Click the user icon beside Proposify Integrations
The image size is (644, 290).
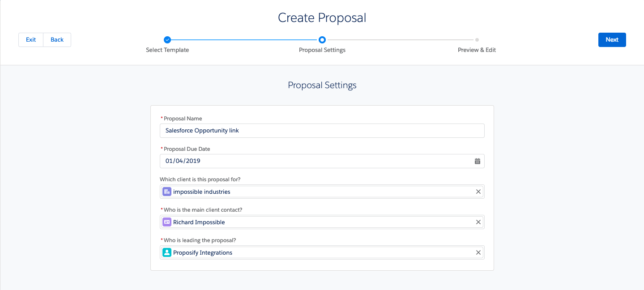pyautogui.click(x=167, y=252)
